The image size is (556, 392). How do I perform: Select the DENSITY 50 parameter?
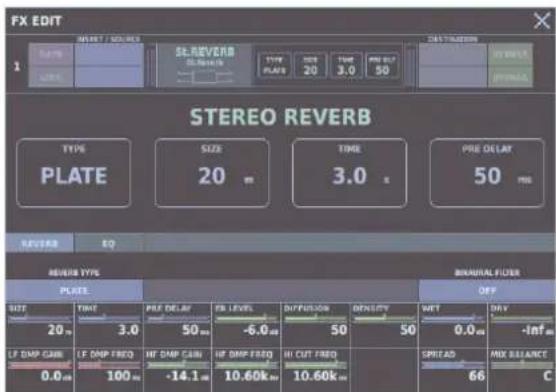(384, 325)
